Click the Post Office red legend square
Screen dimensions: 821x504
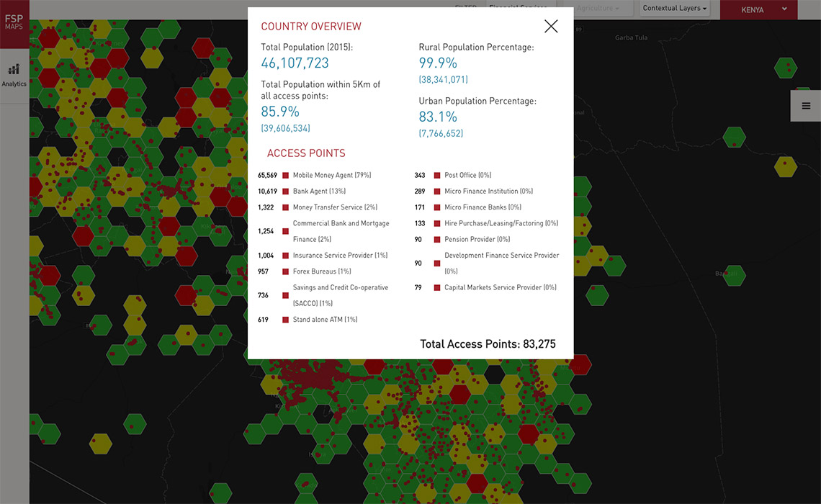coord(437,176)
